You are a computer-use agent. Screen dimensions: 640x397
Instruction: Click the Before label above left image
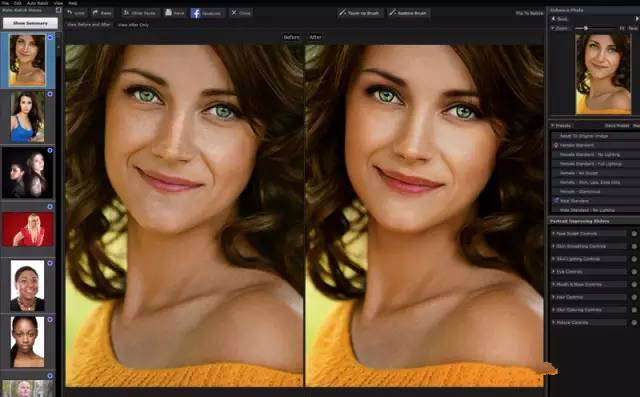tap(291, 37)
